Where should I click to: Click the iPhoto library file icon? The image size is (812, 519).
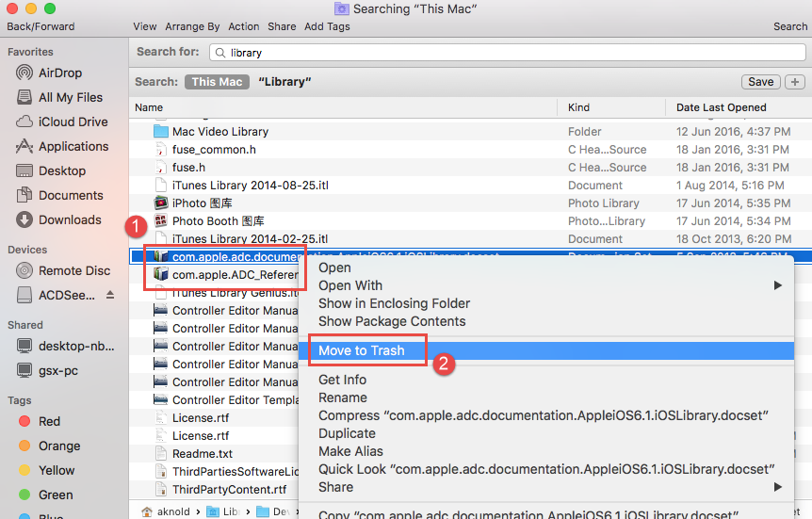pos(160,203)
